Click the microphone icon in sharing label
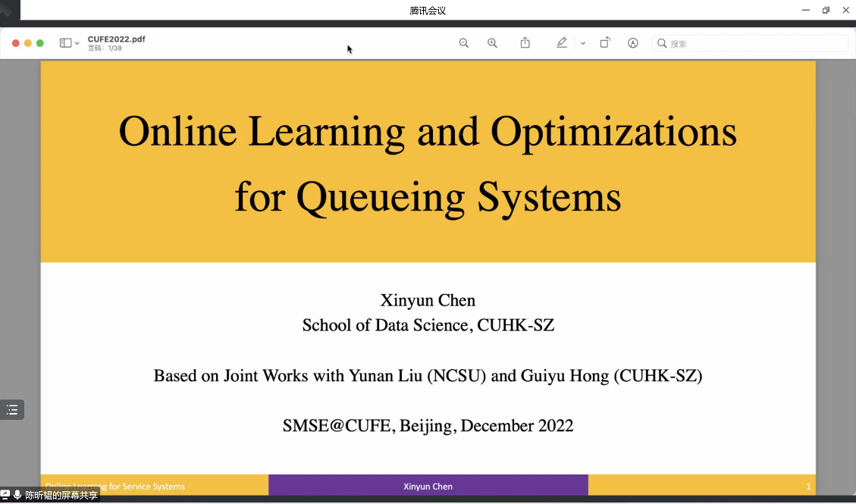 tap(17, 495)
